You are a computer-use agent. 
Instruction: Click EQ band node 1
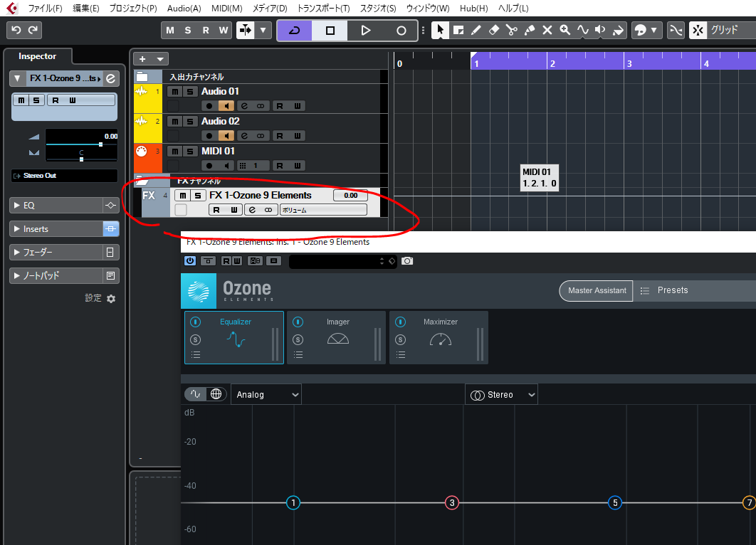tap(293, 502)
